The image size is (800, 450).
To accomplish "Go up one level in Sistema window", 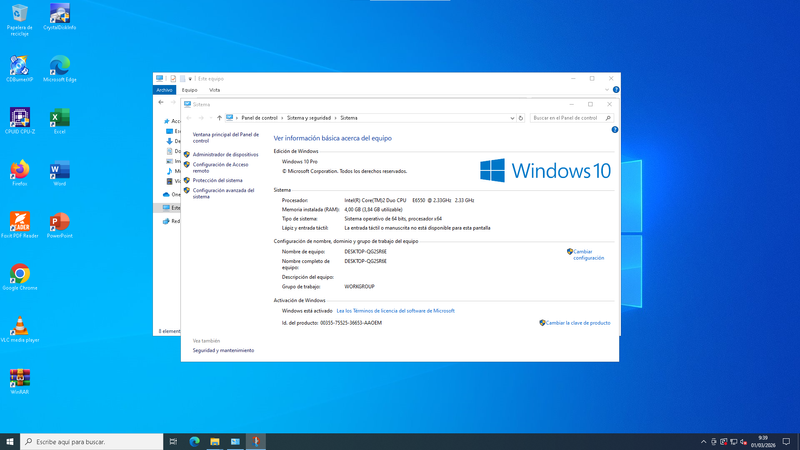I will tap(219, 118).
